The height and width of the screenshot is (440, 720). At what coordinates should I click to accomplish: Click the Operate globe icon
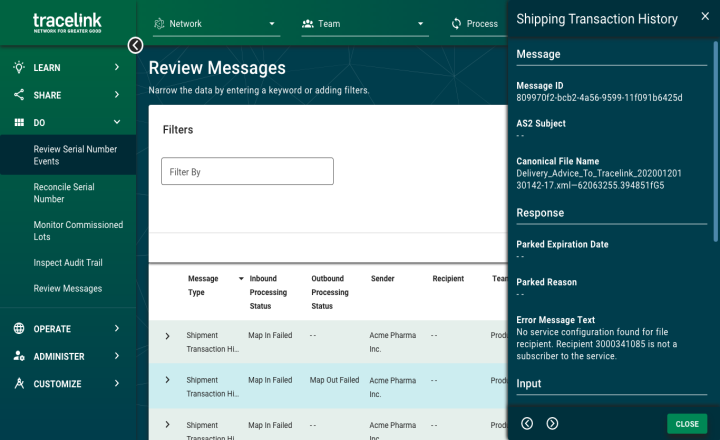19,328
